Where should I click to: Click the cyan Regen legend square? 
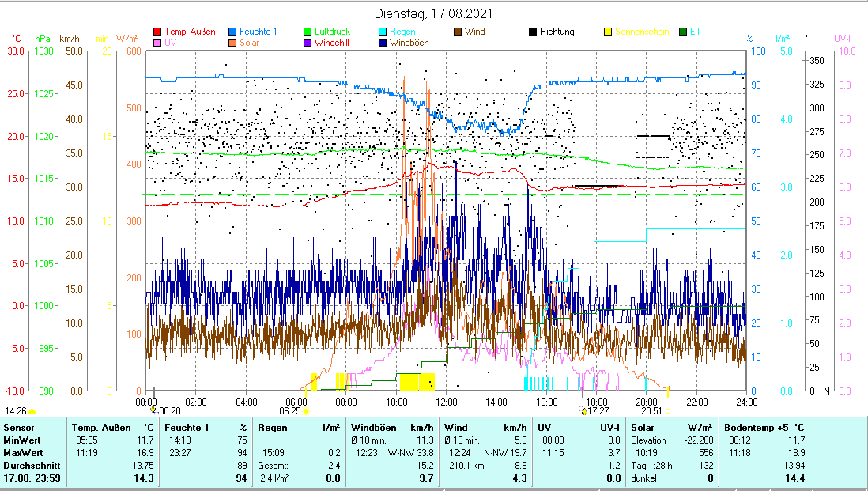point(383,32)
